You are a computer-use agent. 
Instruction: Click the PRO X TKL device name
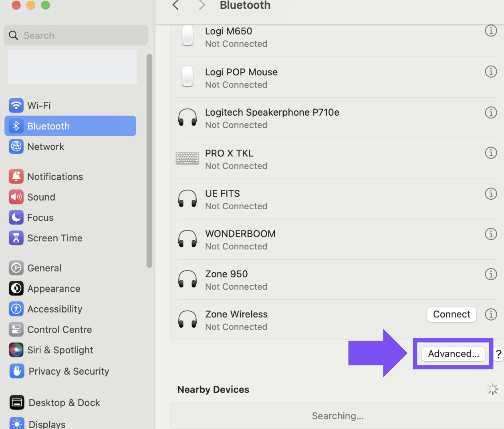[229, 153]
